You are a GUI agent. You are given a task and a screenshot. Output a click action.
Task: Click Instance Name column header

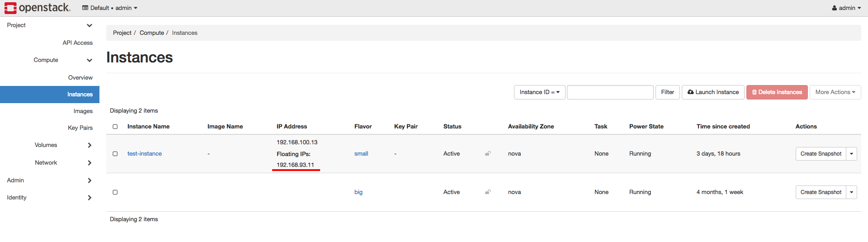tap(148, 127)
